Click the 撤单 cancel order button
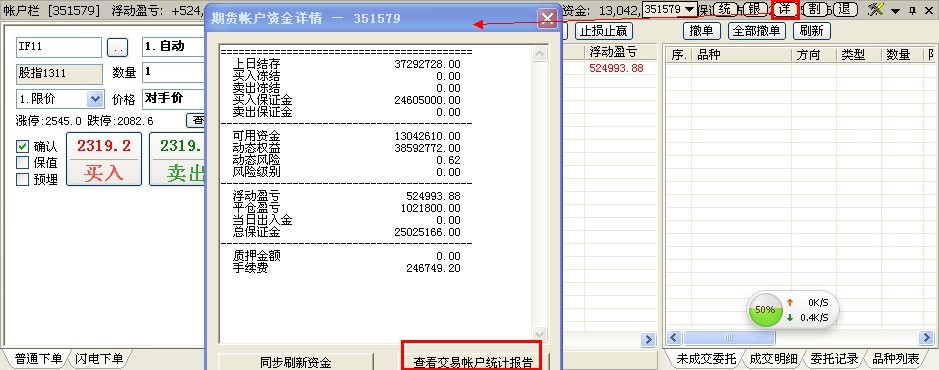The height and width of the screenshot is (370, 939). point(701,31)
